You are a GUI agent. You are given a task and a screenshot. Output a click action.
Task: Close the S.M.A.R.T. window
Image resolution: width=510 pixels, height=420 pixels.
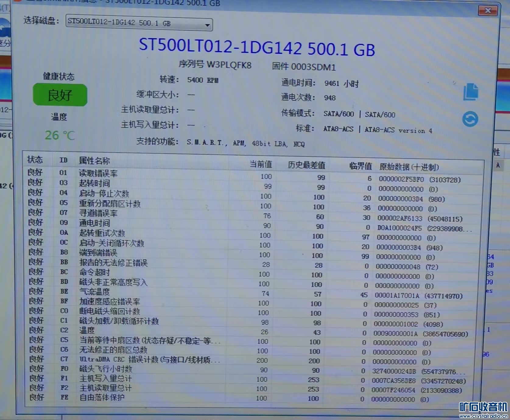(x=488, y=11)
